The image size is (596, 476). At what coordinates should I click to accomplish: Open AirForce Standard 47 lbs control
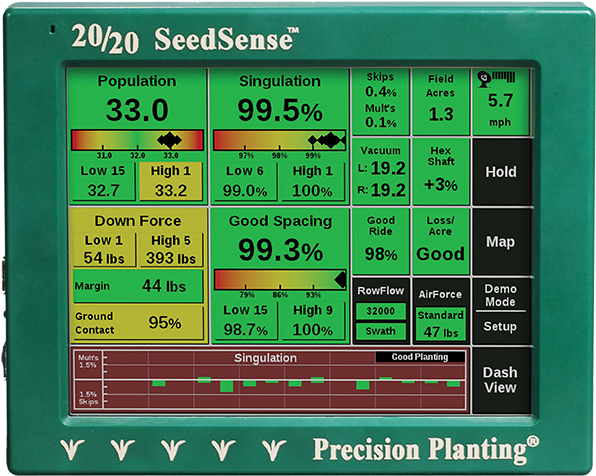(441, 324)
